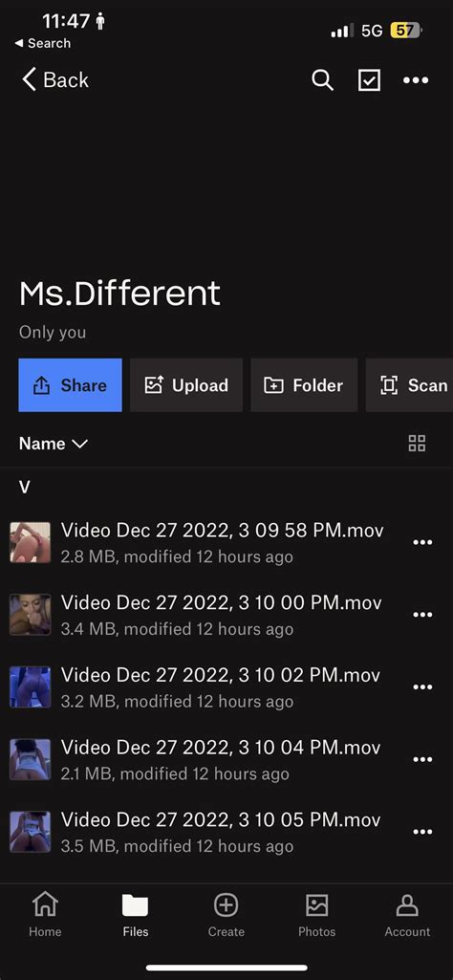Open options for the 3 10 04 PM video
This screenshot has height=980, width=453.
[422, 759]
